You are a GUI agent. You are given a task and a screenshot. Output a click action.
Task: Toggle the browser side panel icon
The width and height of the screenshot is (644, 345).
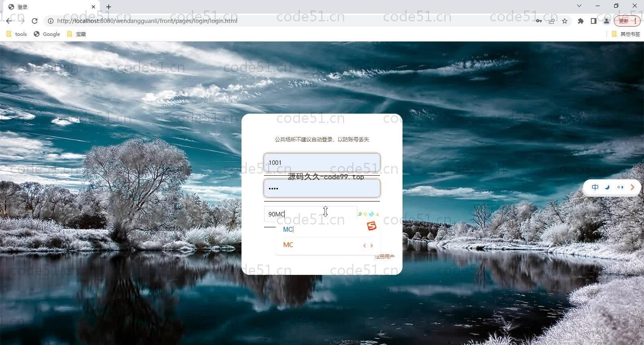593,21
